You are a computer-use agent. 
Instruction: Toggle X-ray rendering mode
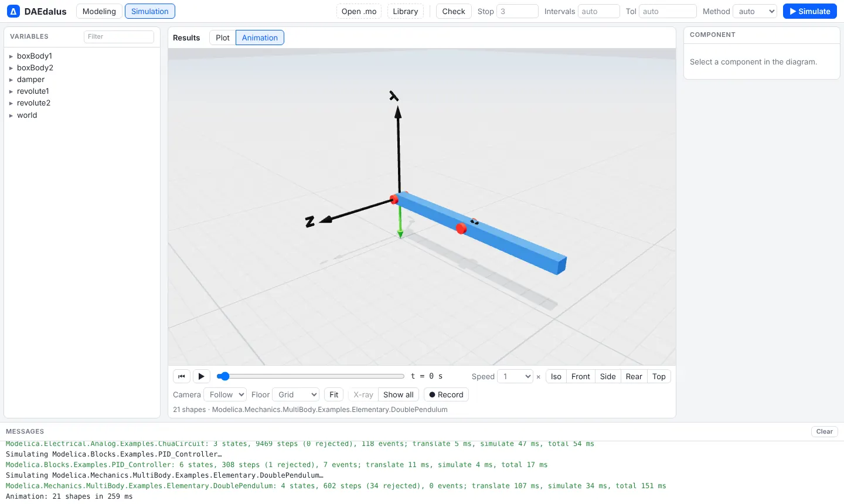pos(363,394)
